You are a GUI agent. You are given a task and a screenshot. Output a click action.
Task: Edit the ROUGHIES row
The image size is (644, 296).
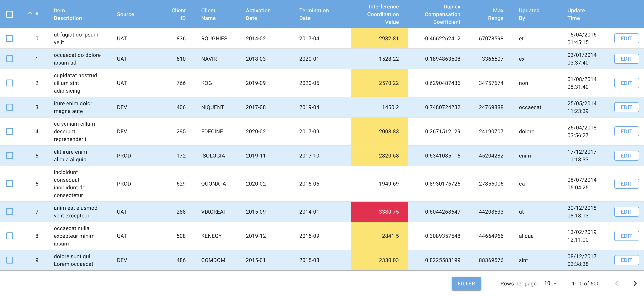[x=626, y=38]
